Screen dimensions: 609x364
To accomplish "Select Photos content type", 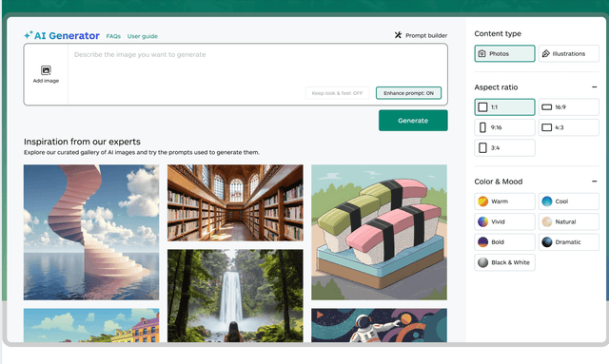I will click(504, 53).
